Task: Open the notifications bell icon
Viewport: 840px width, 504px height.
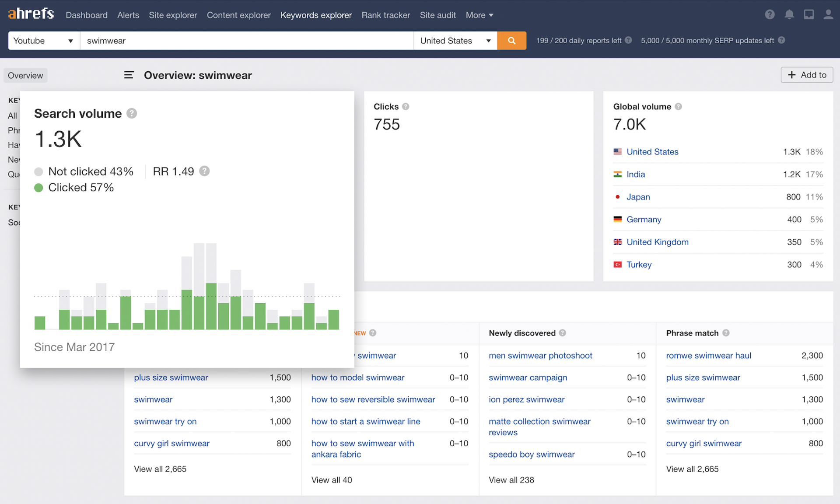Action: [x=789, y=15]
